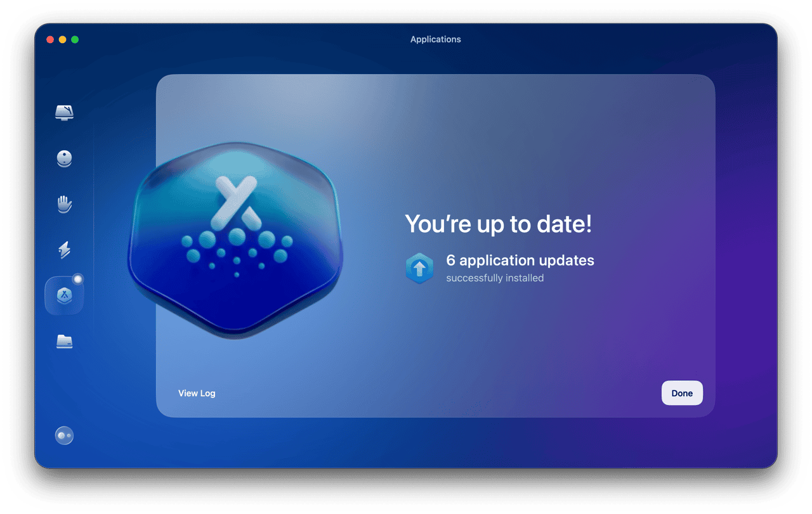Open the Protection hand icon
The width and height of the screenshot is (812, 514).
tap(64, 204)
